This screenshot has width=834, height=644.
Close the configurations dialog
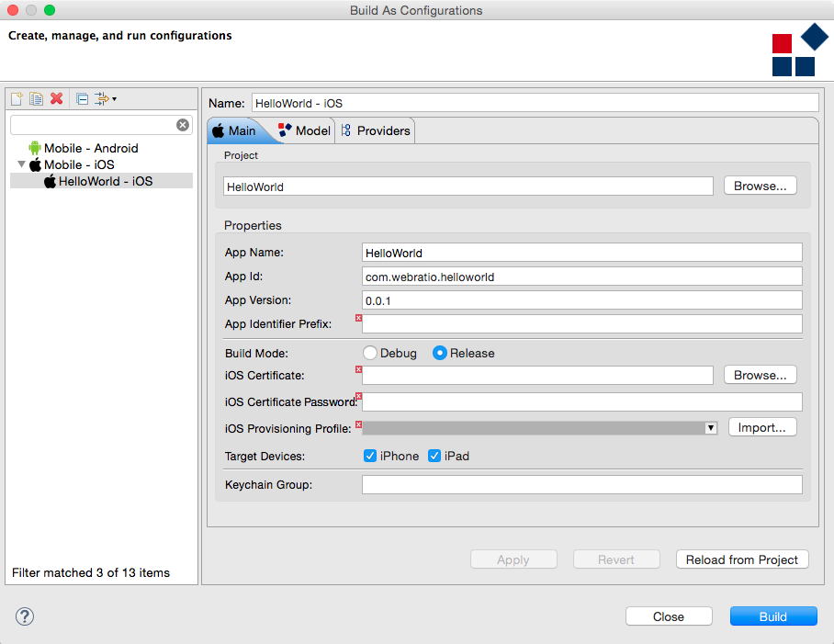[669, 616]
